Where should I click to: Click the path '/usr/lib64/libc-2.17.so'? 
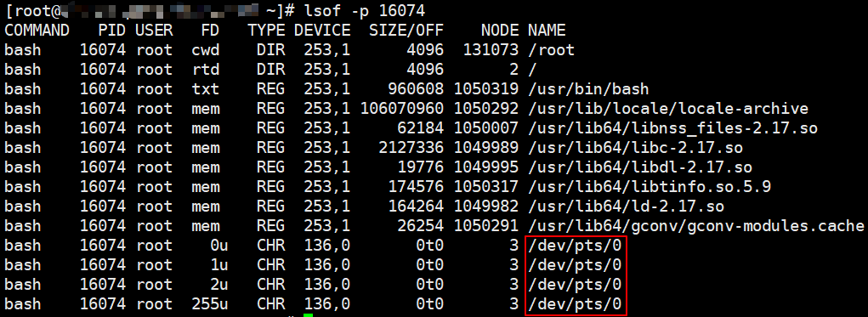tap(636, 148)
